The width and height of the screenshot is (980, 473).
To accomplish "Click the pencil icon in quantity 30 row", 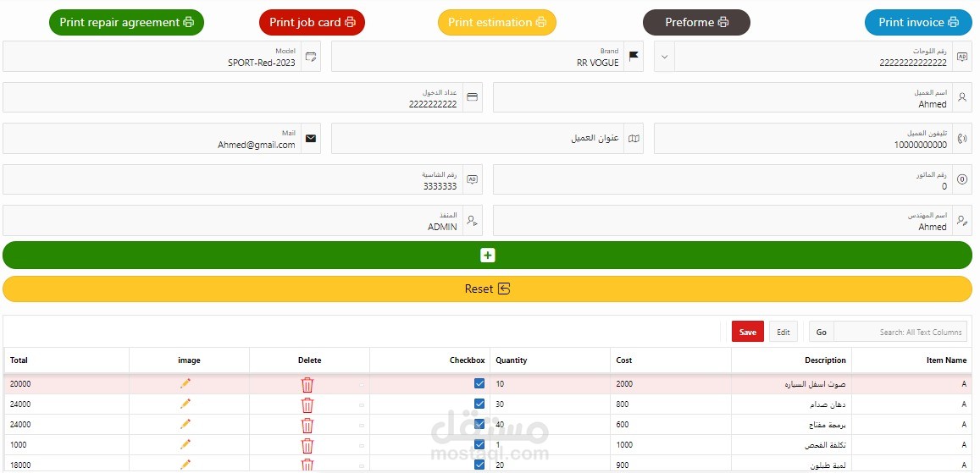I will click(x=185, y=404).
